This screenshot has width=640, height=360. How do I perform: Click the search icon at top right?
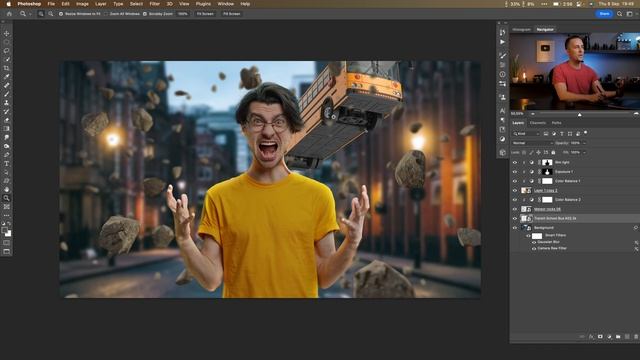pyautogui.click(x=619, y=14)
